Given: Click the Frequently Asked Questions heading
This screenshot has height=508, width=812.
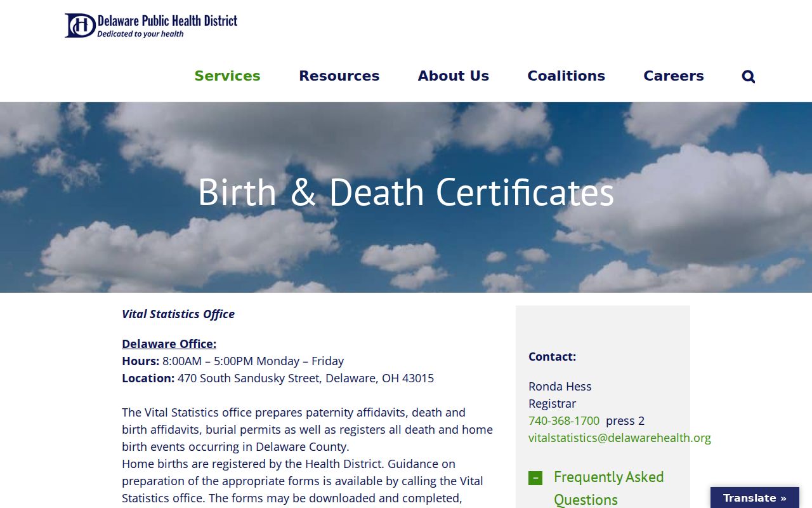Looking at the screenshot, I should tap(609, 488).
